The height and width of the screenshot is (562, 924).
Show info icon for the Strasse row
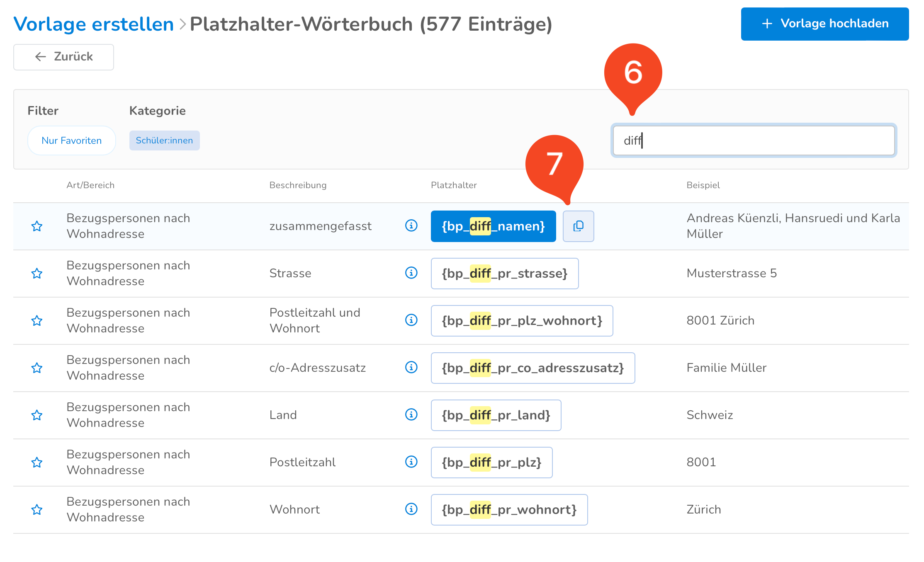point(411,273)
